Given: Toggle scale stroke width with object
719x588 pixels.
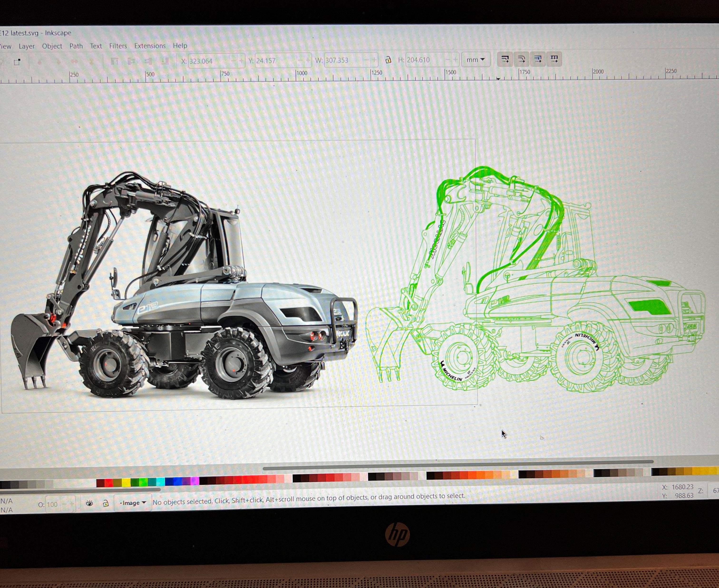Looking at the screenshot, I should [x=505, y=60].
